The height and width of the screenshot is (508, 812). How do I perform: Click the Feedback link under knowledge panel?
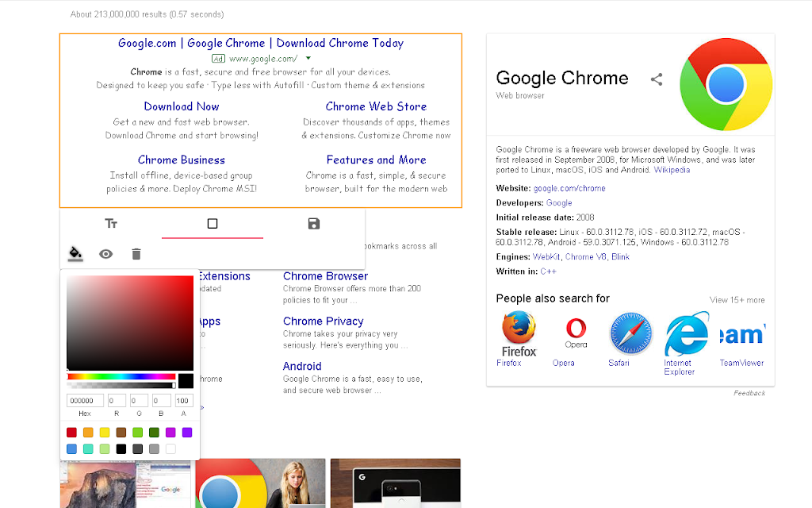[x=749, y=393]
